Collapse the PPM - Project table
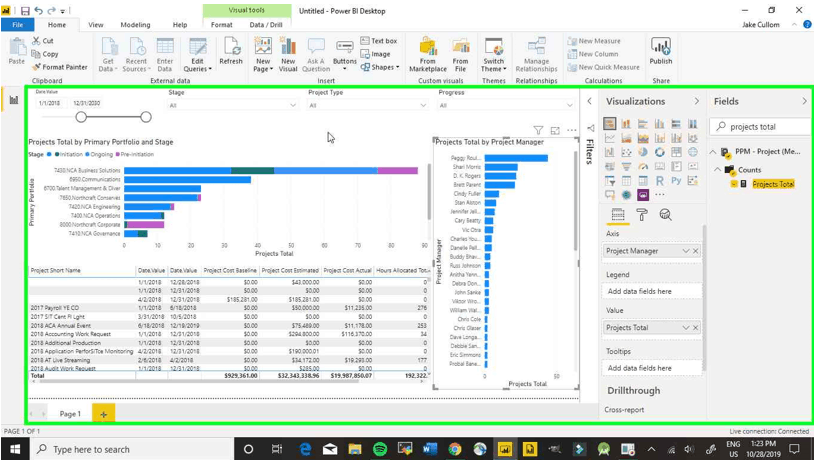Image resolution: width=816 pixels, height=462 pixels. [x=713, y=152]
